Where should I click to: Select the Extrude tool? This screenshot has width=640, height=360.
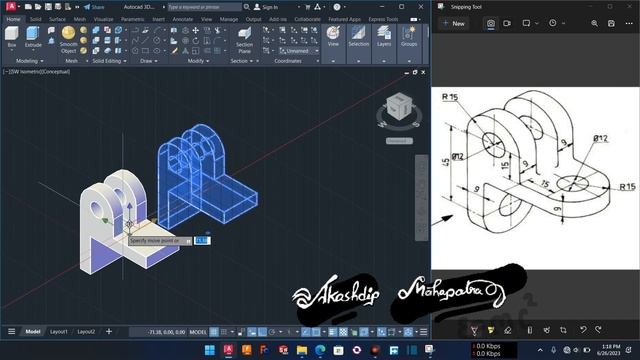click(33, 37)
